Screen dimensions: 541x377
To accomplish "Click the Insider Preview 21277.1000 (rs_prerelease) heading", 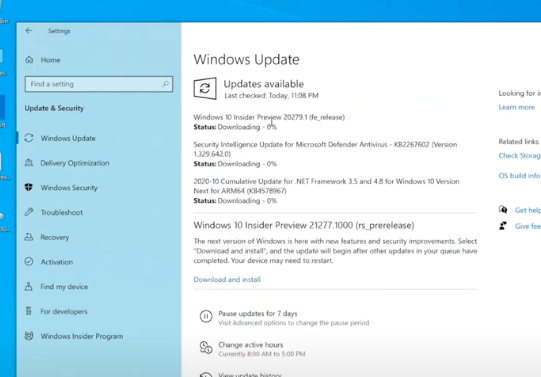I will tap(304, 225).
